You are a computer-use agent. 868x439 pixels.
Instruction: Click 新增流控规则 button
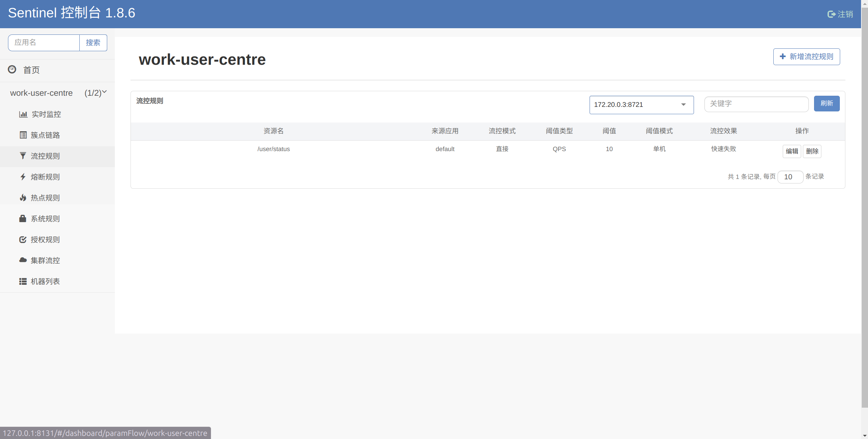click(x=806, y=56)
